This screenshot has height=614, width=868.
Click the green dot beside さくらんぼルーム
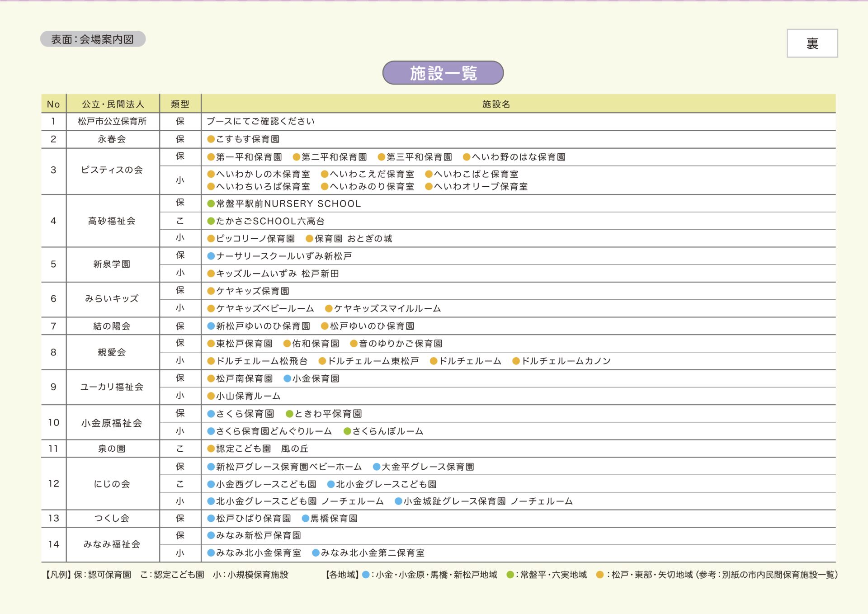click(347, 431)
